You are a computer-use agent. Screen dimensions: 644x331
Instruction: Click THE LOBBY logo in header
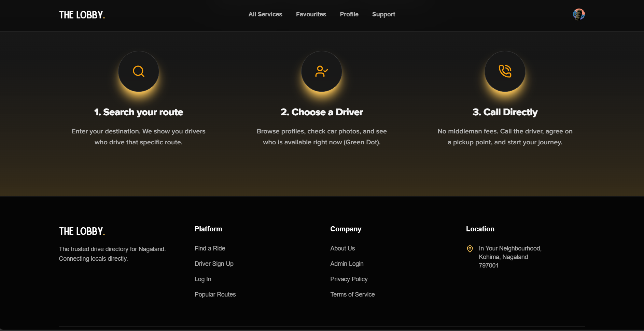pos(82,15)
